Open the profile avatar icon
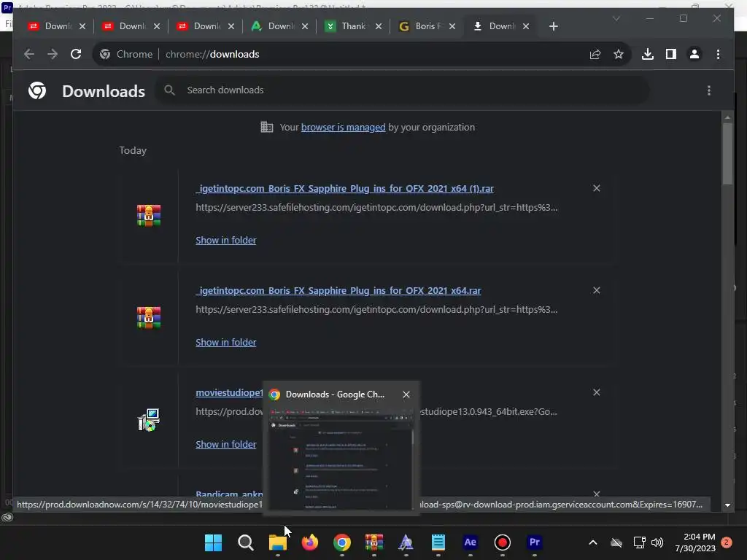The width and height of the screenshot is (747, 560). coord(694,54)
